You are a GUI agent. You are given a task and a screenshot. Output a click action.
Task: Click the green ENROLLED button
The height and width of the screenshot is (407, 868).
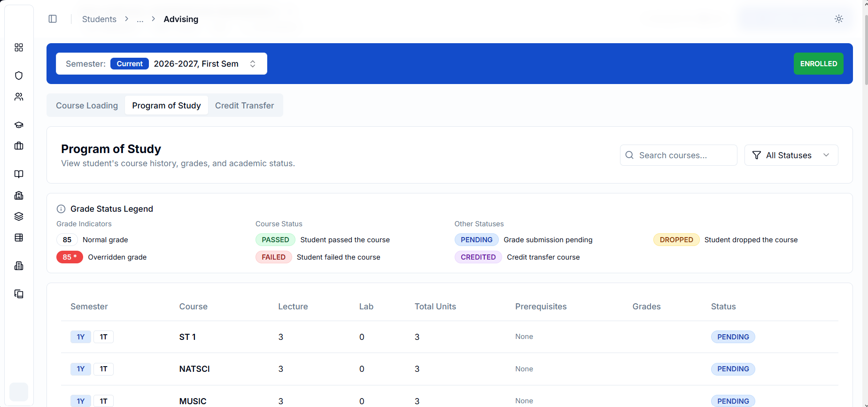(819, 64)
